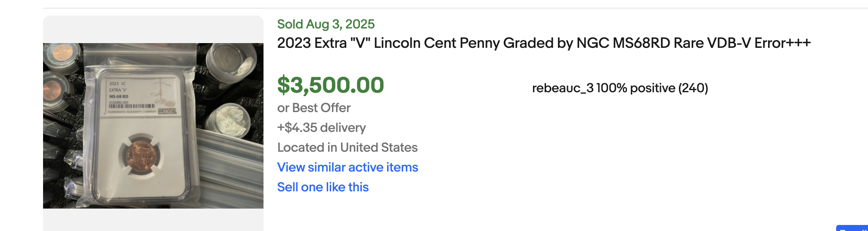Open seller rebeauc_3 profile
This screenshot has height=231, width=868.
coord(563,88)
